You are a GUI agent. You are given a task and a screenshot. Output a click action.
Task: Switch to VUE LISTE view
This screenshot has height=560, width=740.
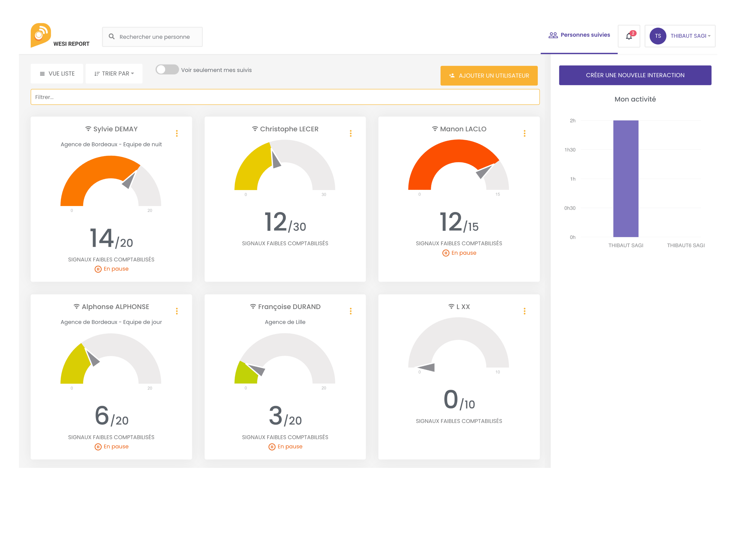click(57, 74)
